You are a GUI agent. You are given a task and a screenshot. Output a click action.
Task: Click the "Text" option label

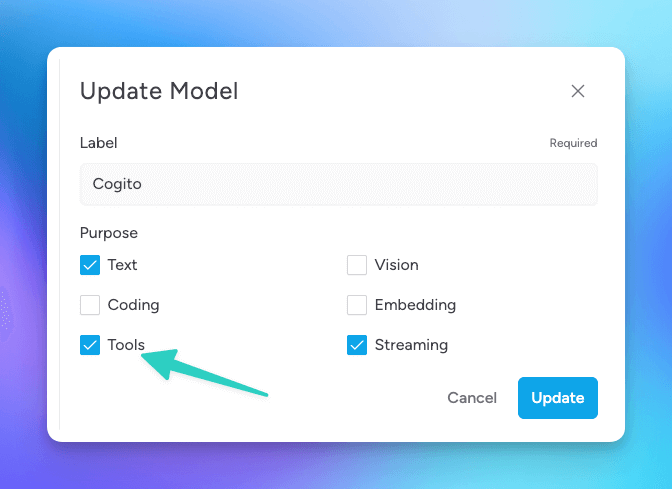122,265
